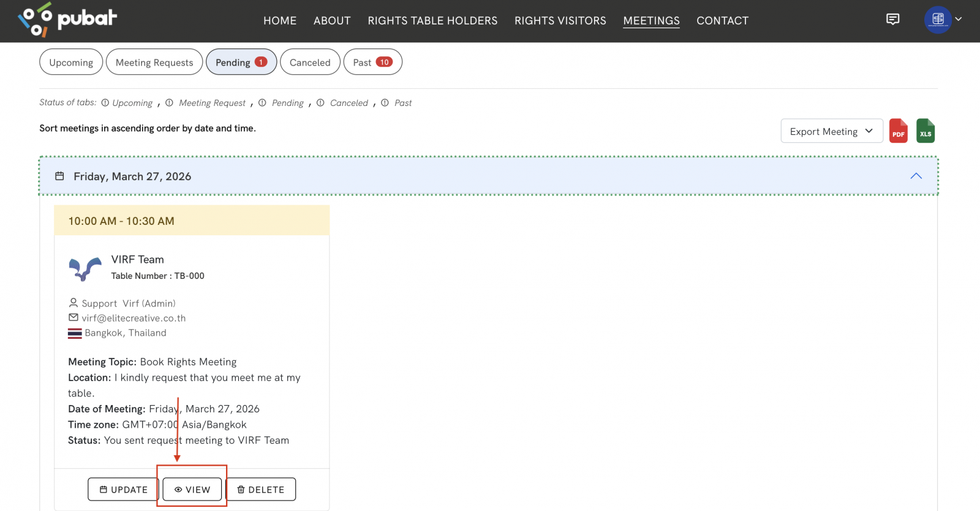Screen dimensions: 980x511
Task: Click the Support Virf (Admin) contact name
Action: pos(129,303)
